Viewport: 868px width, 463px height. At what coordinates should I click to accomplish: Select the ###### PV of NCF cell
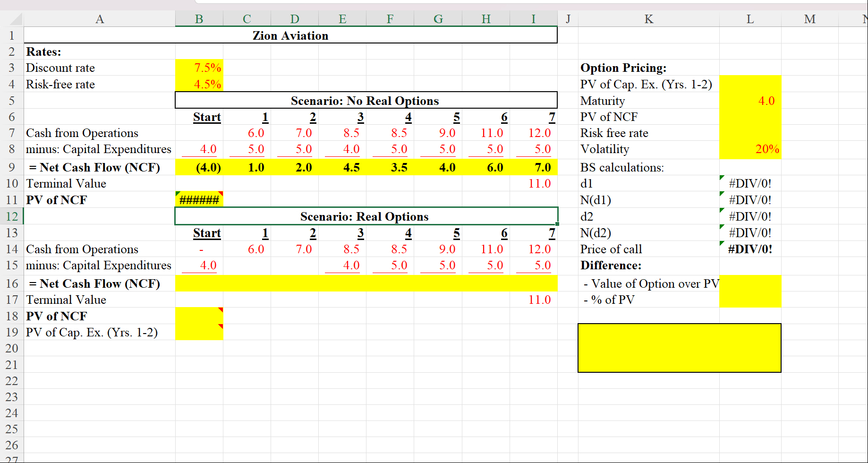point(199,200)
